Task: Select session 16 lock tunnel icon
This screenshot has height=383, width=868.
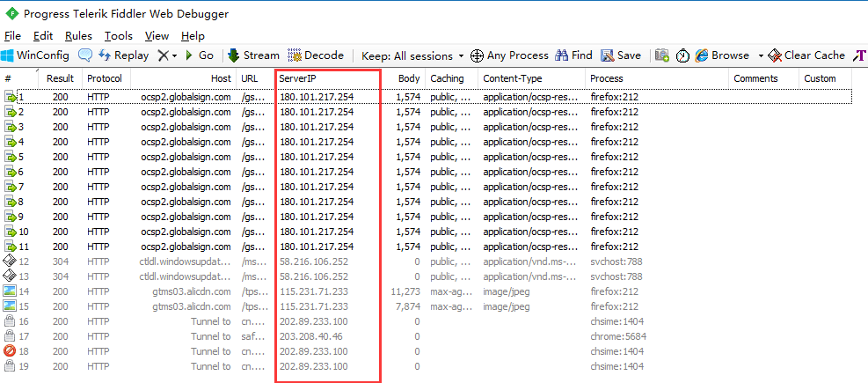Action: pyautogui.click(x=10, y=321)
